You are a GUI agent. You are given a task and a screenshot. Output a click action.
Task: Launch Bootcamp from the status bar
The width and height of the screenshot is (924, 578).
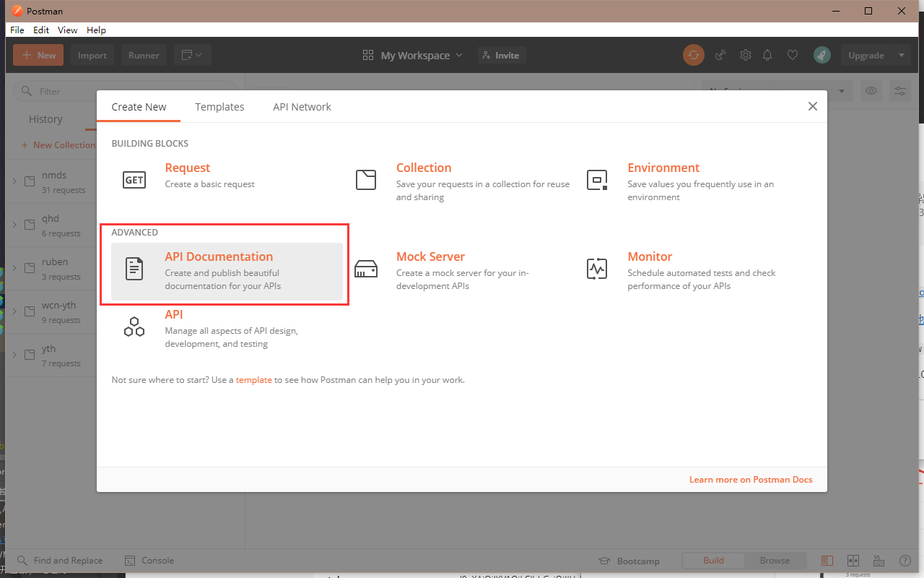[x=629, y=561]
